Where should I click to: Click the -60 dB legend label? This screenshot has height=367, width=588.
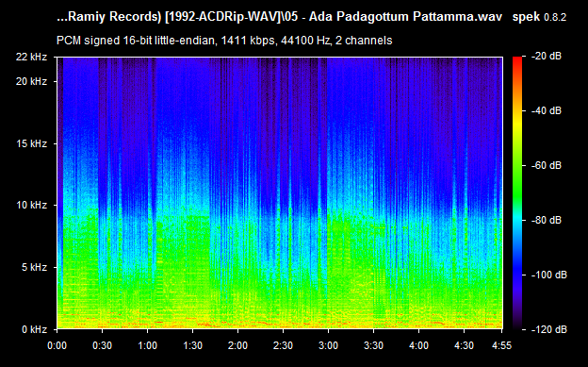coord(547,165)
